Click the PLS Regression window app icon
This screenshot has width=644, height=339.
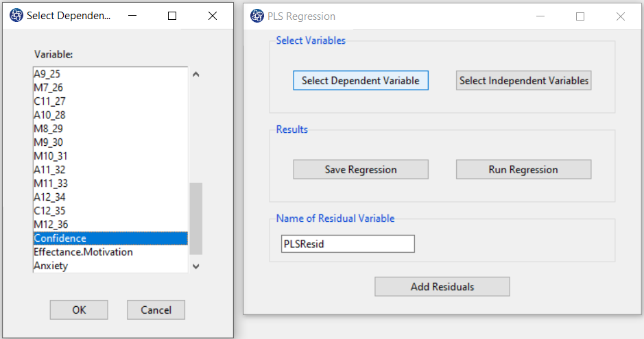[x=257, y=16]
